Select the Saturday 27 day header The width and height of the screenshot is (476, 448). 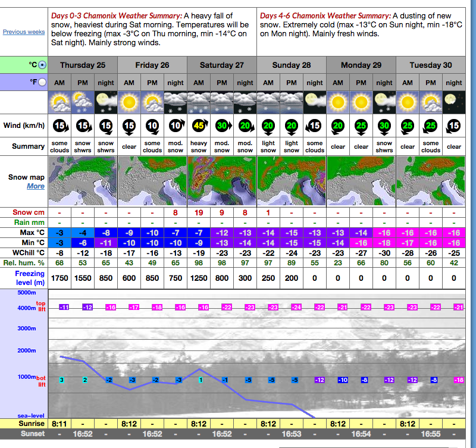pyautogui.click(x=222, y=65)
